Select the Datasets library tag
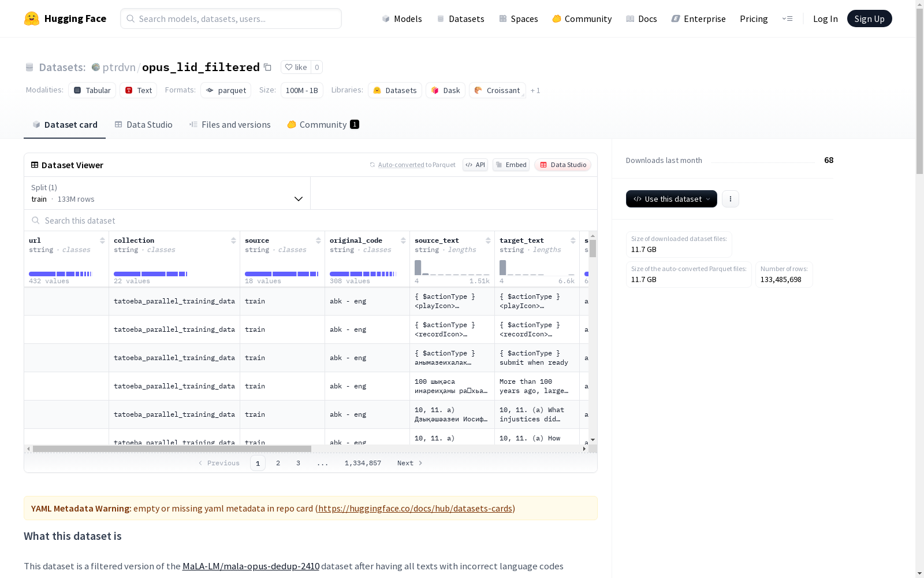 (x=395, y=90)
